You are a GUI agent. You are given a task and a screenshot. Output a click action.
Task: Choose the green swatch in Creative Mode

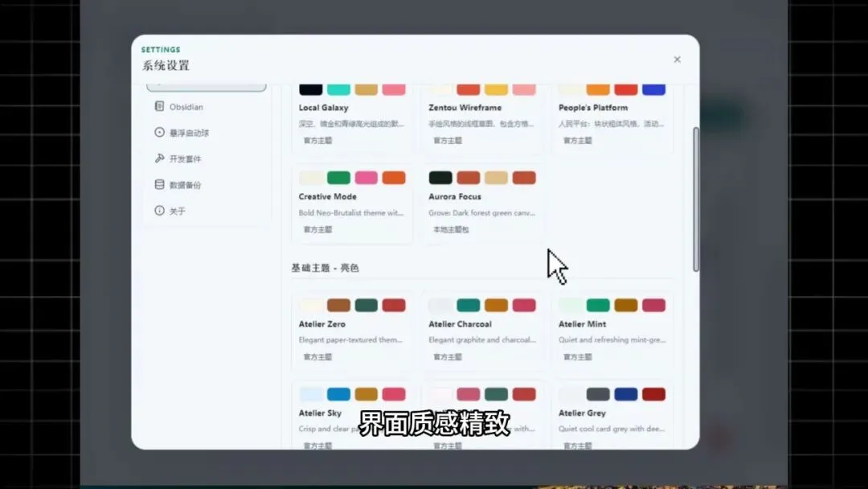[338, 178]
